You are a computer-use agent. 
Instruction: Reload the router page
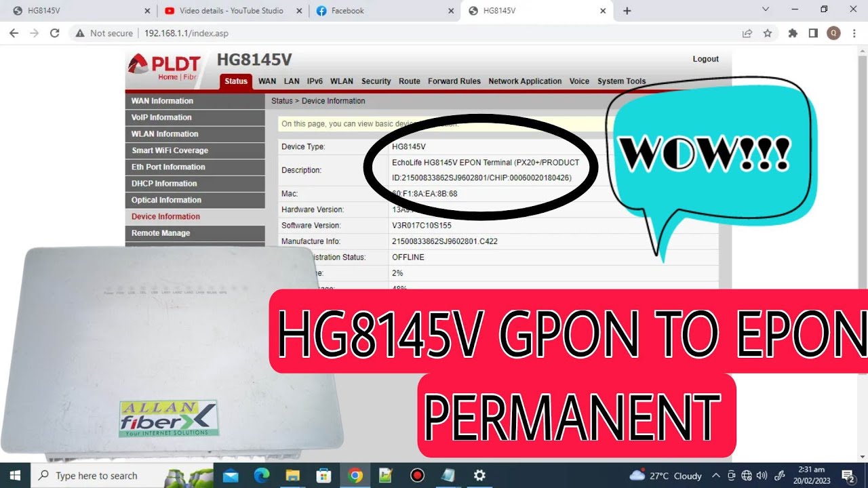tap(55, 33)
